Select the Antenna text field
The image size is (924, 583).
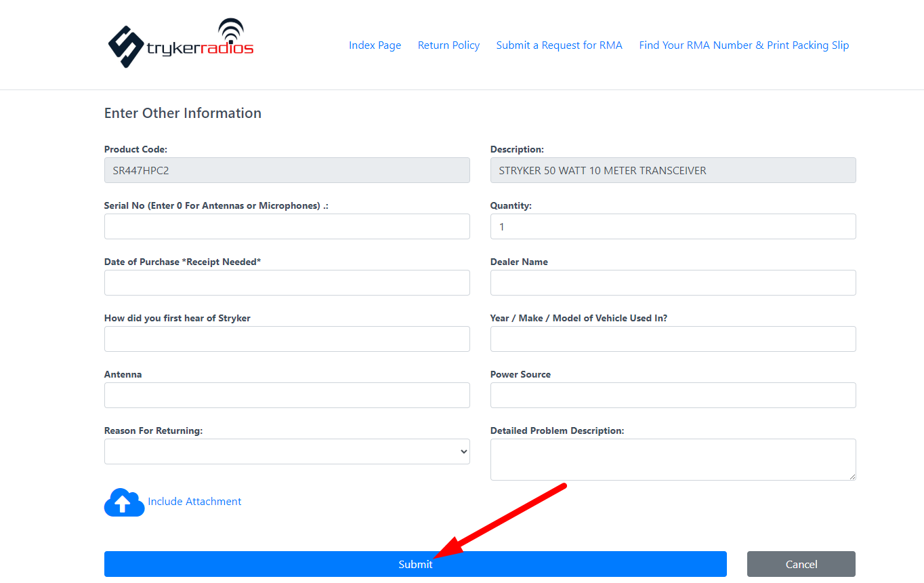click(x=287, y=395)
